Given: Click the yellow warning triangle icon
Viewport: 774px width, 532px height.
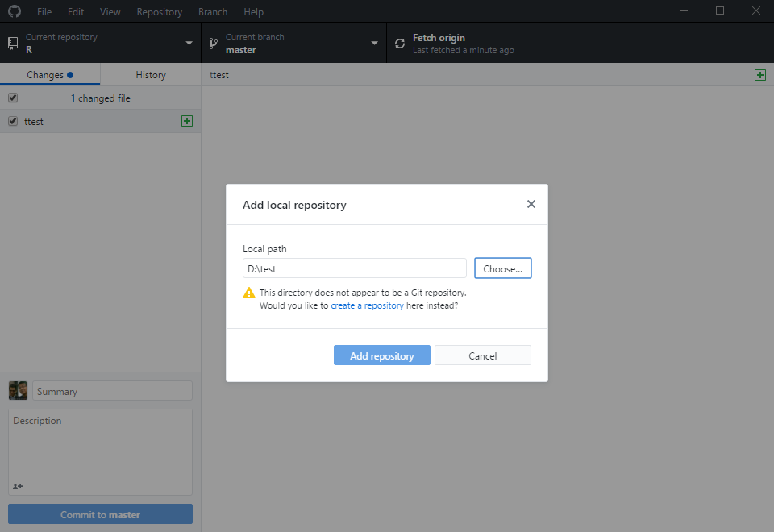Looking at the screenshot, I should pyautogui.click(x=249, y=293).
